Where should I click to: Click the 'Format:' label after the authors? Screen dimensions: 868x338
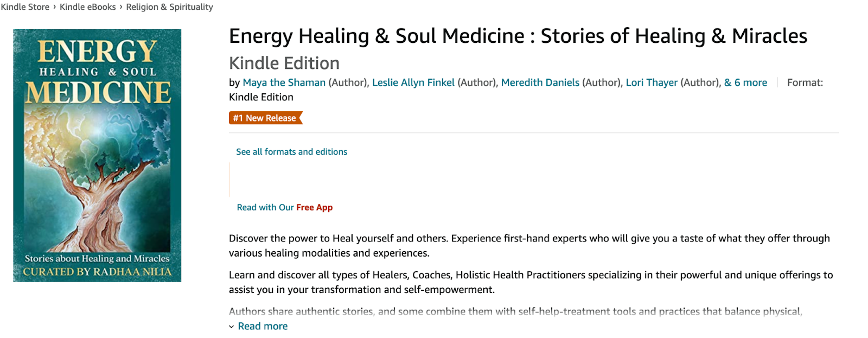point(805,82)
